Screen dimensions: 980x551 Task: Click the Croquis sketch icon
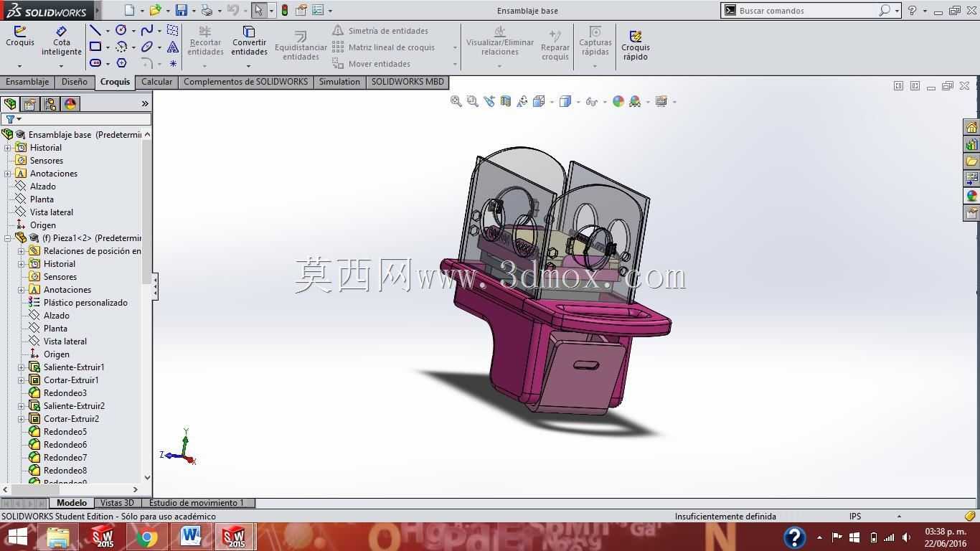[x=20, y=36]
